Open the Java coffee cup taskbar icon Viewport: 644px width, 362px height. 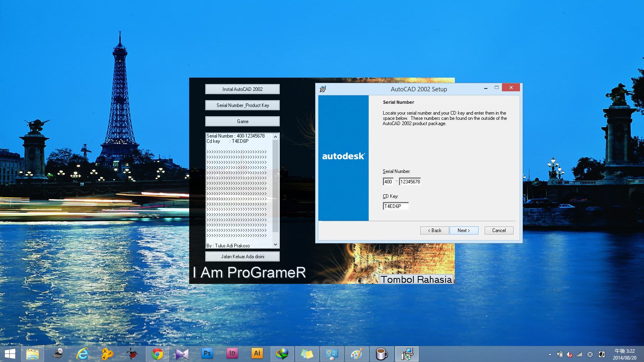(382, 354)
